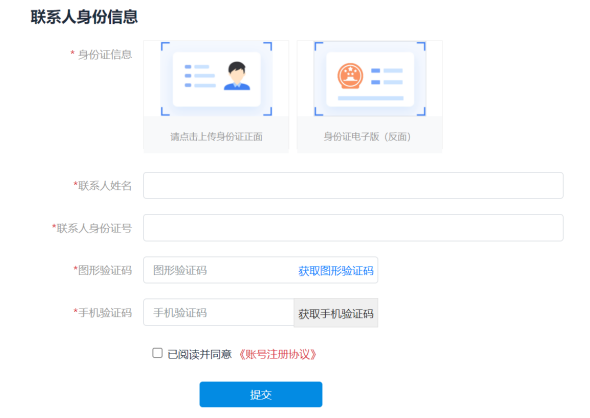The height and width of the screenshot is (418, 590).
Task: Click the national emblem on back ID card
Action: click(350, 76)
